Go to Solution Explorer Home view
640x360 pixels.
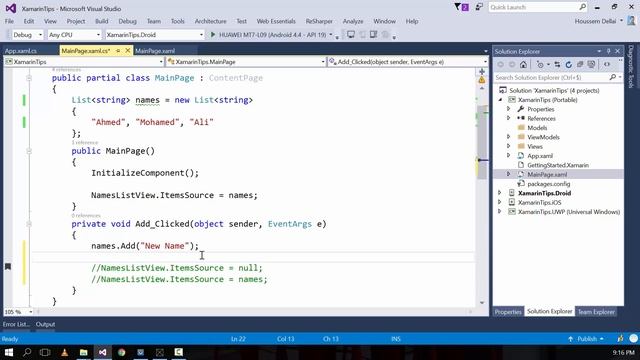[x=523, y=64]
